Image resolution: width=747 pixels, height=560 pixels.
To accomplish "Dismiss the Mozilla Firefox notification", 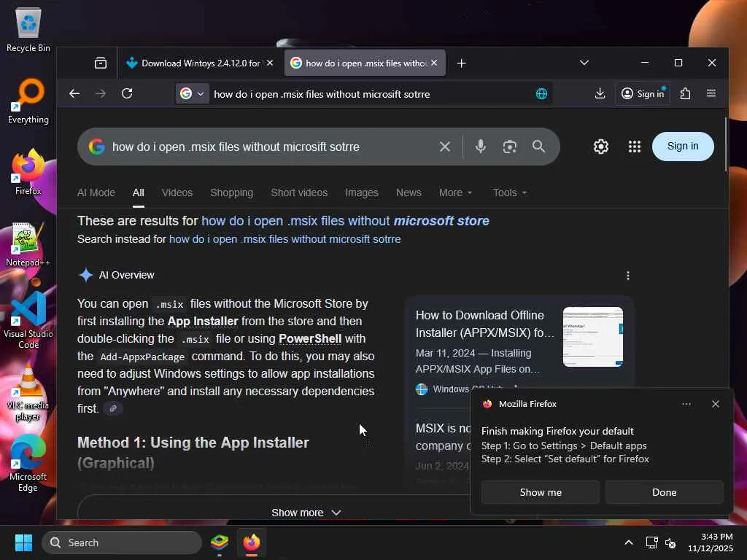I will pos(715,404).
